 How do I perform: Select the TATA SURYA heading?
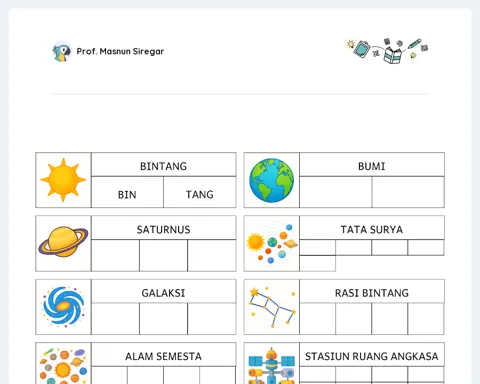[372, 229]
